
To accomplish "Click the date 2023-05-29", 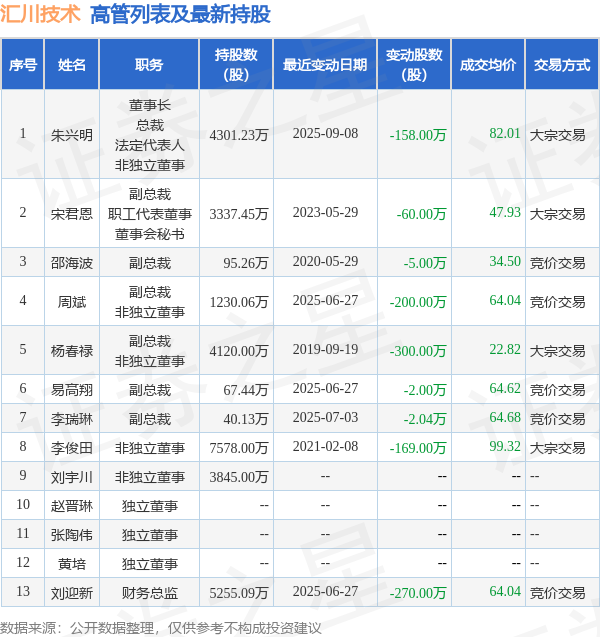I will [x=325, y=212].
